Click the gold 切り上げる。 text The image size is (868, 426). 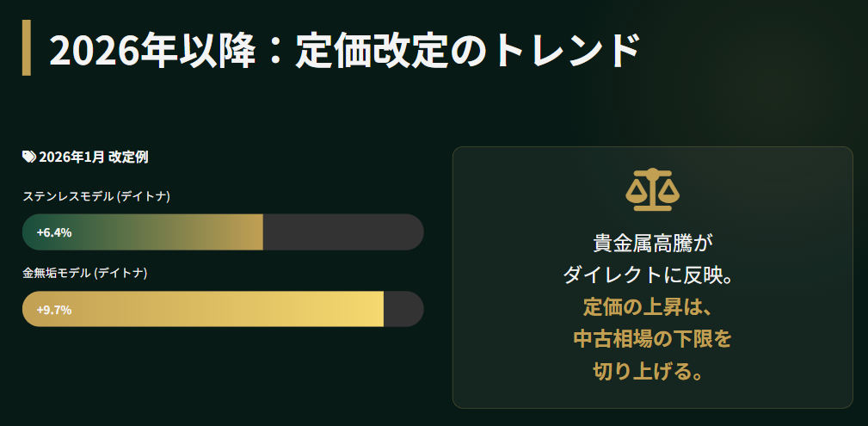click(652, 371)
